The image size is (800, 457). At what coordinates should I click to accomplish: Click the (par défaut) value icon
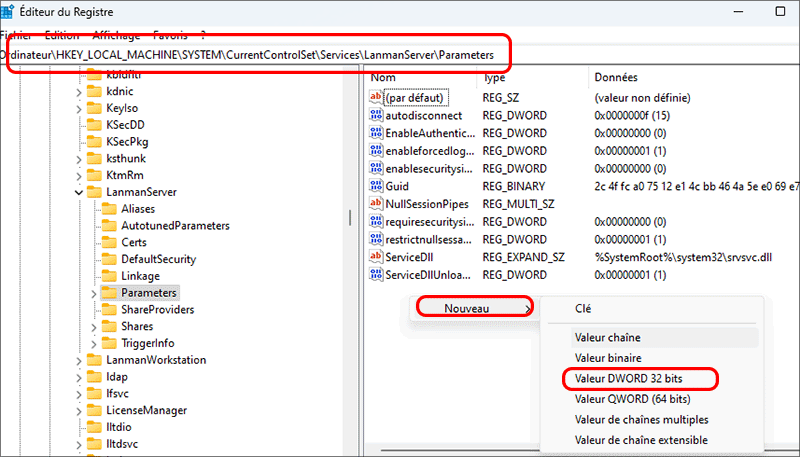coord(377,98)
